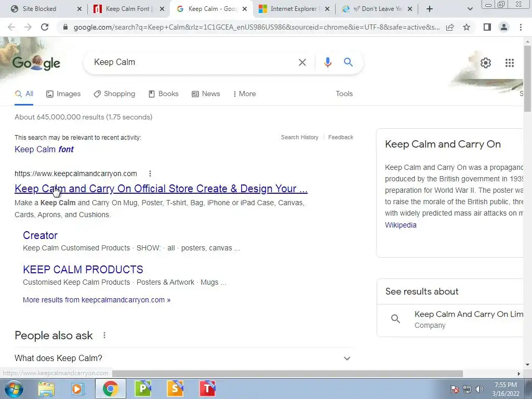532x399 pixels.
Task: Open a new browser tab
Action: click(430, 9)
